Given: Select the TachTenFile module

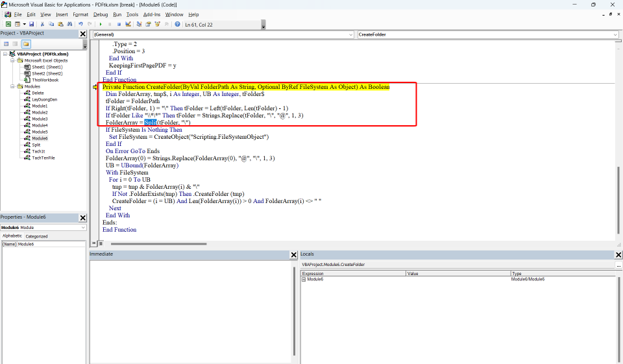Looking at the screenshot, I should (43, 158).
